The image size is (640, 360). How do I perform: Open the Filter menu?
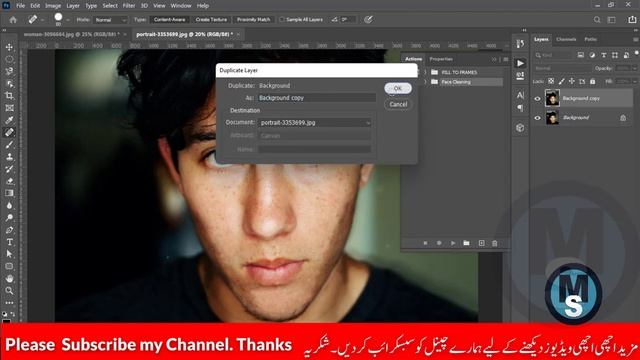(129, 6)
